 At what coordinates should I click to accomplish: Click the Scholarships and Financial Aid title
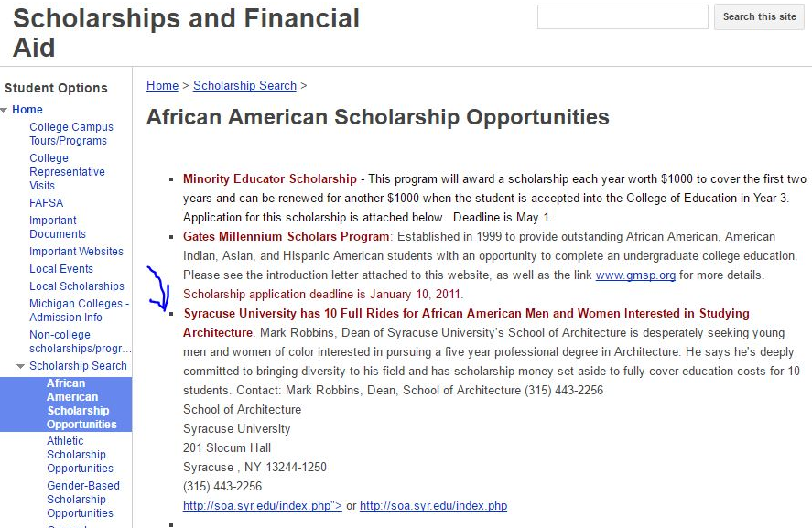[x=186, y=32]
